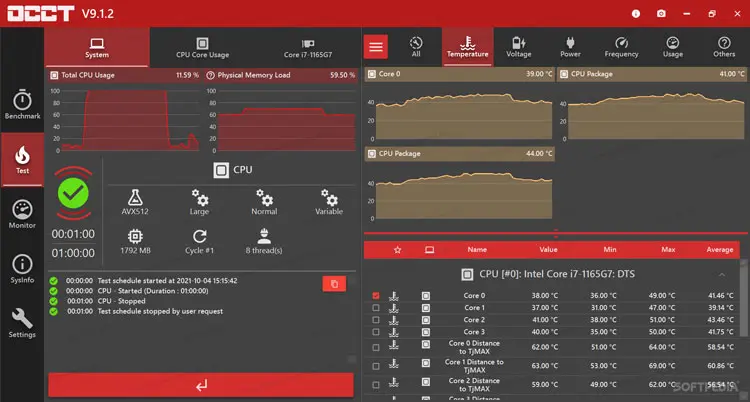Screen dimensions: 750x402
Task: Click Core 3 max value 50.00 °C
Action: [x=662, y=332]
